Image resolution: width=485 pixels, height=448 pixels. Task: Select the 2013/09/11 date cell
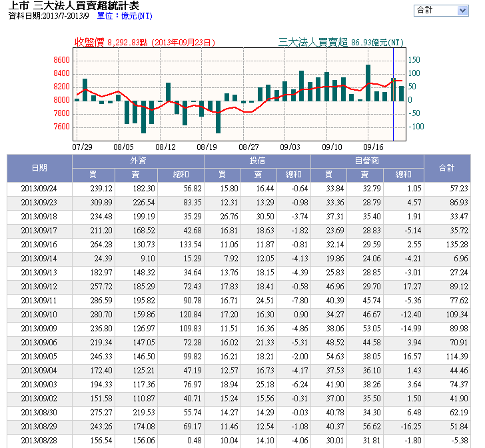point(39,301)
